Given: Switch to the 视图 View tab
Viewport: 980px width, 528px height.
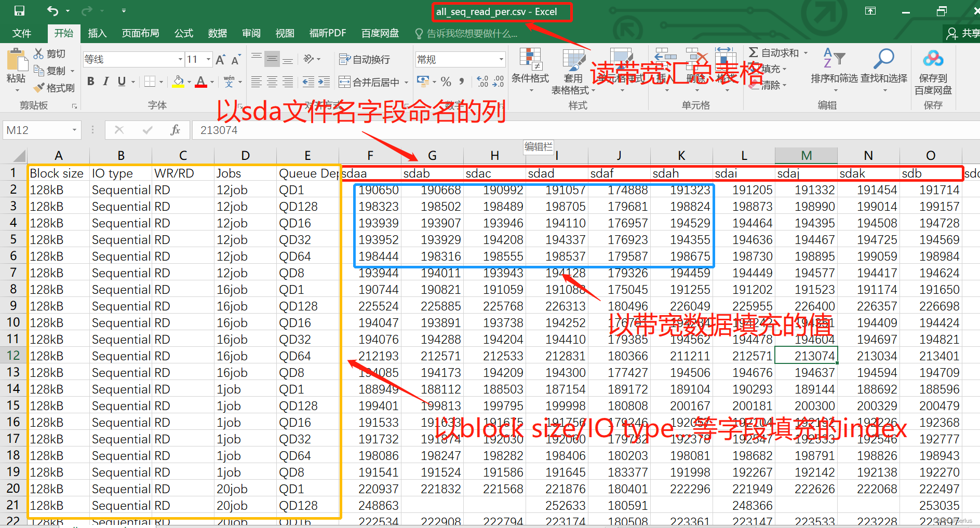Looking at the screenshot, I should click(x=285, y=33).
